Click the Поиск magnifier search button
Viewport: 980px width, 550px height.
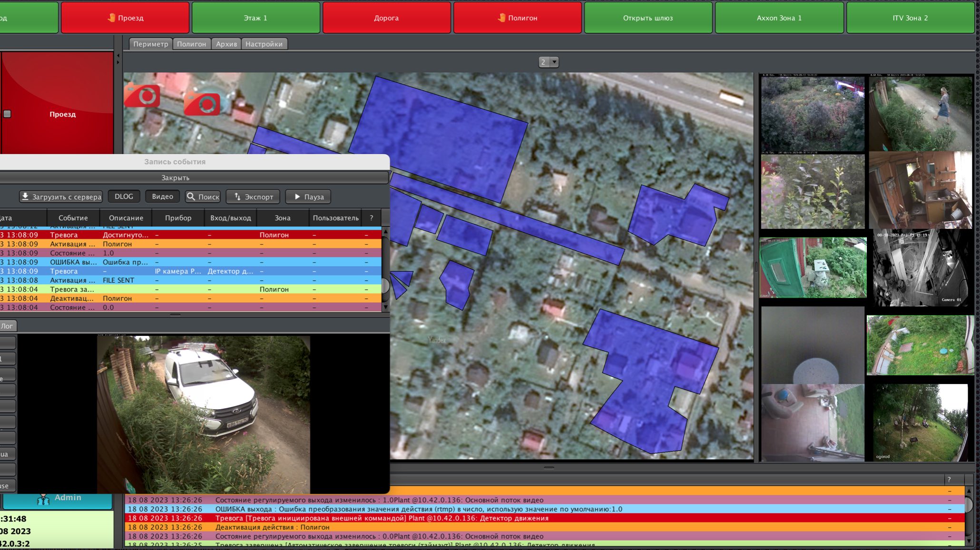tap(203, 196)
